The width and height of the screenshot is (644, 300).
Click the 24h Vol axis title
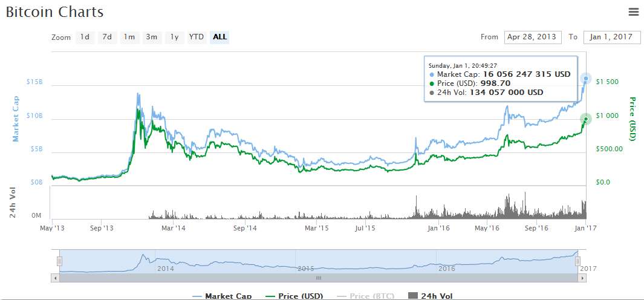pos(13,203)
